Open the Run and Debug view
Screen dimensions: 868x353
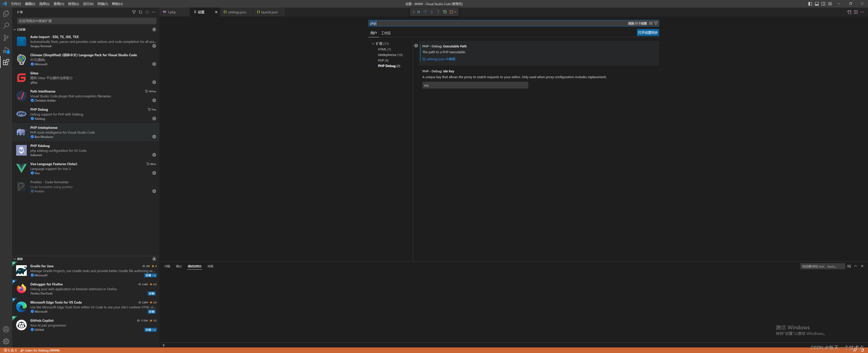tap(6, 50)
